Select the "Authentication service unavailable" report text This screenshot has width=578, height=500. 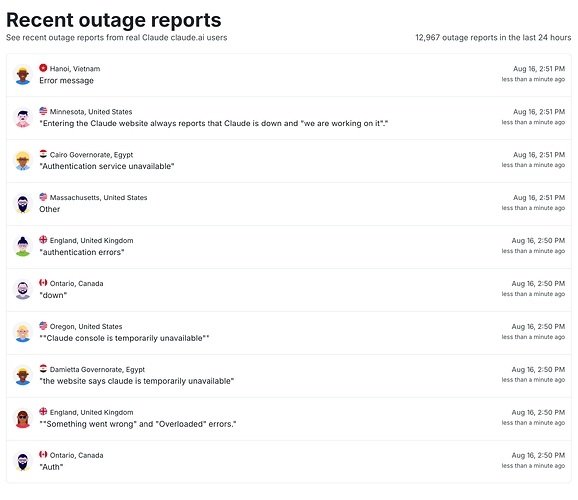point(107,166)
